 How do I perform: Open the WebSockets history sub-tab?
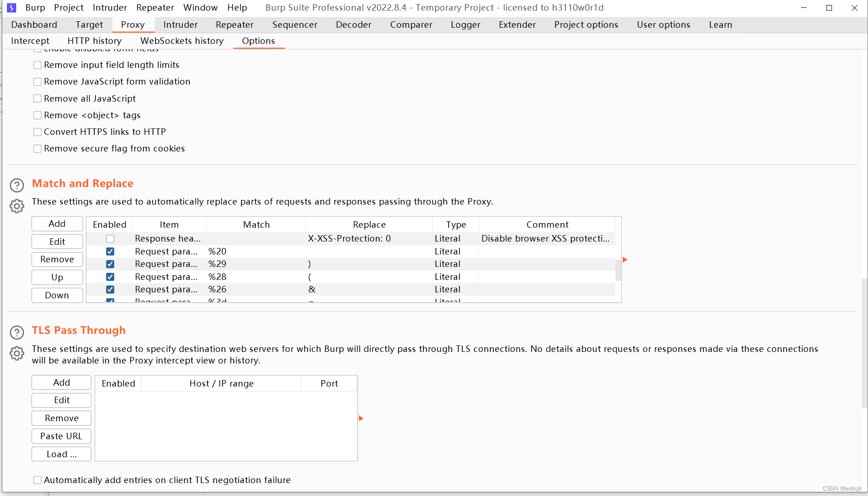(182, 41)
